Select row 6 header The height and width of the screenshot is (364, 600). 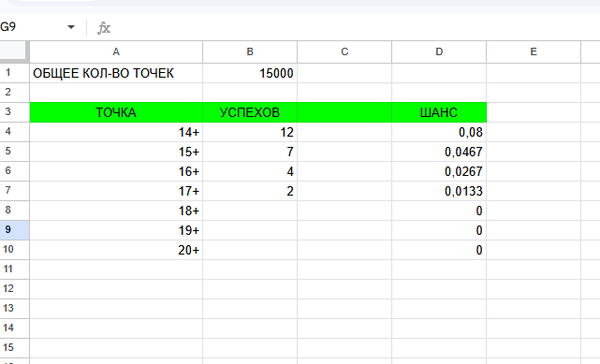coord(15,171)
